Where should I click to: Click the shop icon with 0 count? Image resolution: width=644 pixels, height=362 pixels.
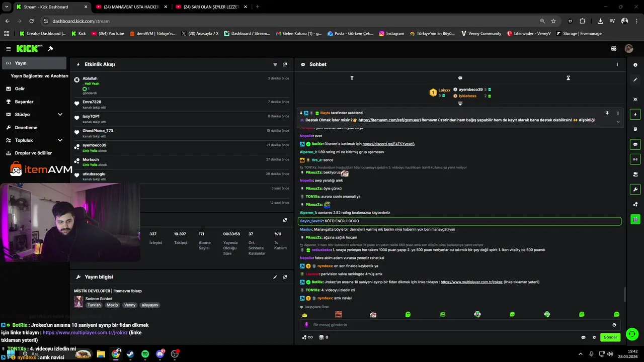pos(324,337)
